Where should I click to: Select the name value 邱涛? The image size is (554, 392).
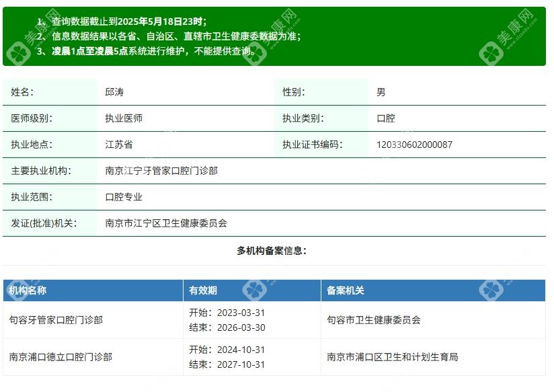coord(114,92)
